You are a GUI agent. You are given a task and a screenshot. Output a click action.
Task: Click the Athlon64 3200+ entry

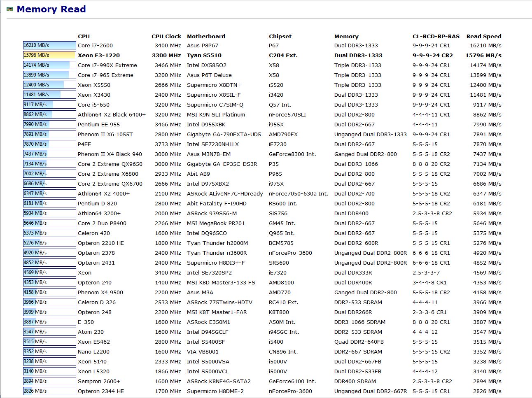tap(99, 214)
